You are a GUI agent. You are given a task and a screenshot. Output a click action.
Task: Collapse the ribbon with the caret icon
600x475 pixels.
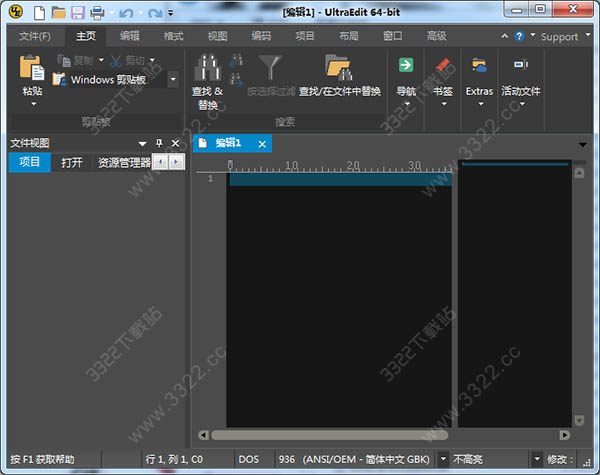click(x=505, y=36)
